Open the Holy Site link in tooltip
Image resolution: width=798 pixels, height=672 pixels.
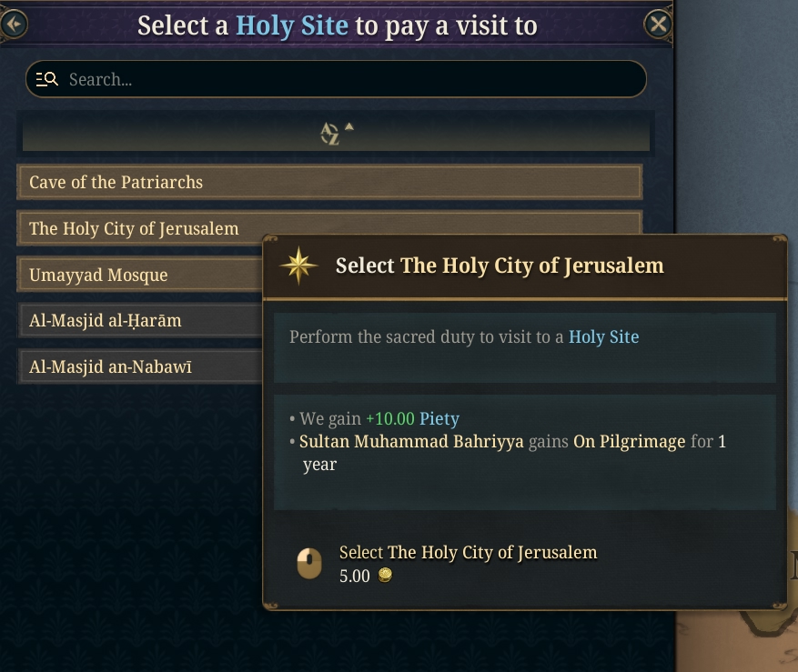[603, 336]
